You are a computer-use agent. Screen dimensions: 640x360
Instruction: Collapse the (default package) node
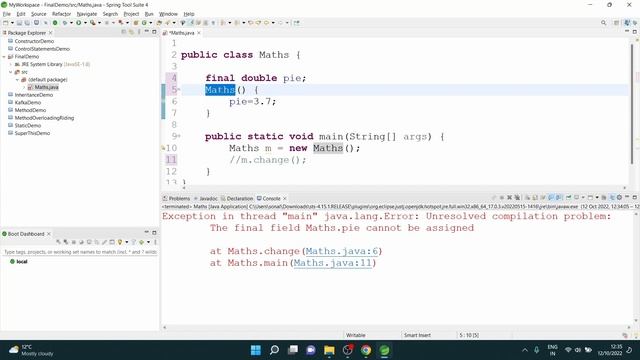(x=17, y=80)
